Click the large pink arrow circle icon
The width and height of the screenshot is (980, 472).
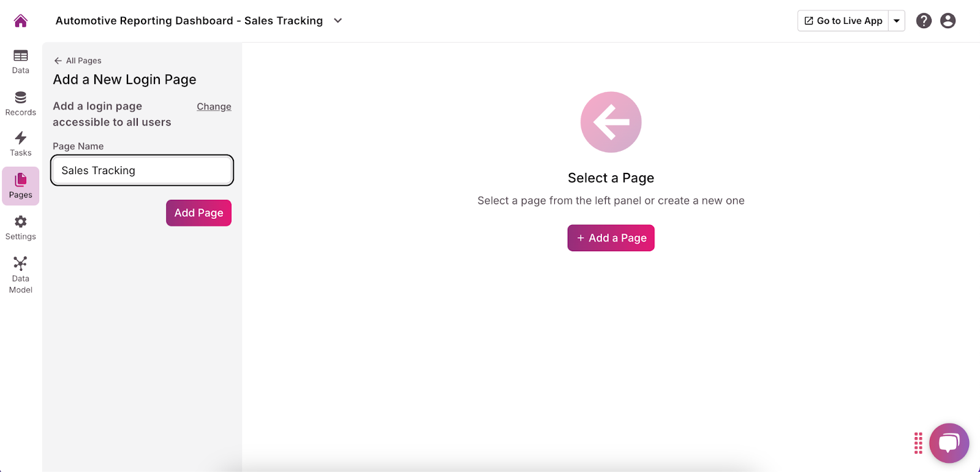pos(611,122)
